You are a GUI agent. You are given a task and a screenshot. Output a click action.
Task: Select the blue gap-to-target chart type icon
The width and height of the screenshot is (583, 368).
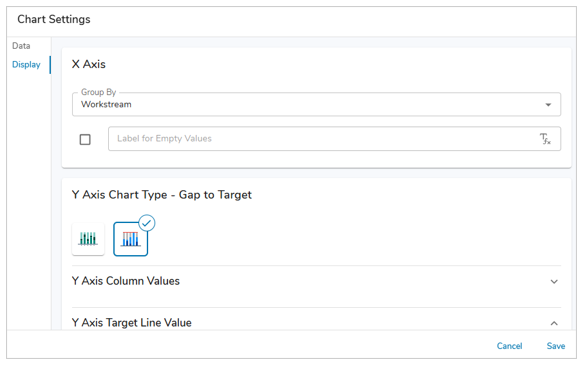pos(131,239)
